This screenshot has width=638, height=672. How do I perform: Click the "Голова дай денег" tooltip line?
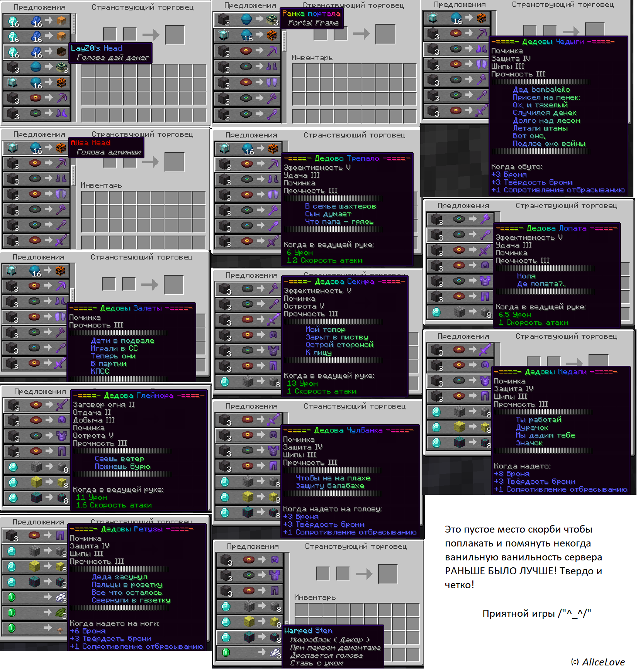[113, 58]
